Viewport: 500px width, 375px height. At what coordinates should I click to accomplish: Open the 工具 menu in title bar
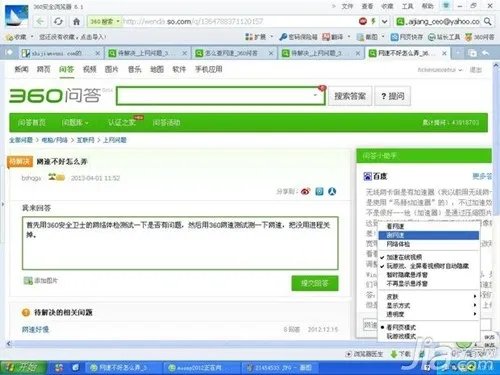(x=407, y=6)
